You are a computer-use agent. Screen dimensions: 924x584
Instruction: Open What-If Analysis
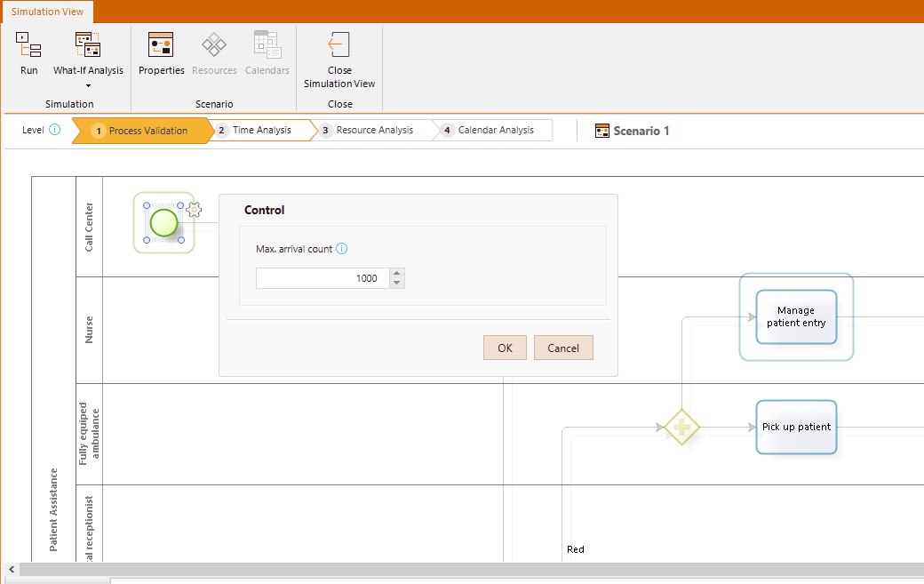(x=88, y=53)
